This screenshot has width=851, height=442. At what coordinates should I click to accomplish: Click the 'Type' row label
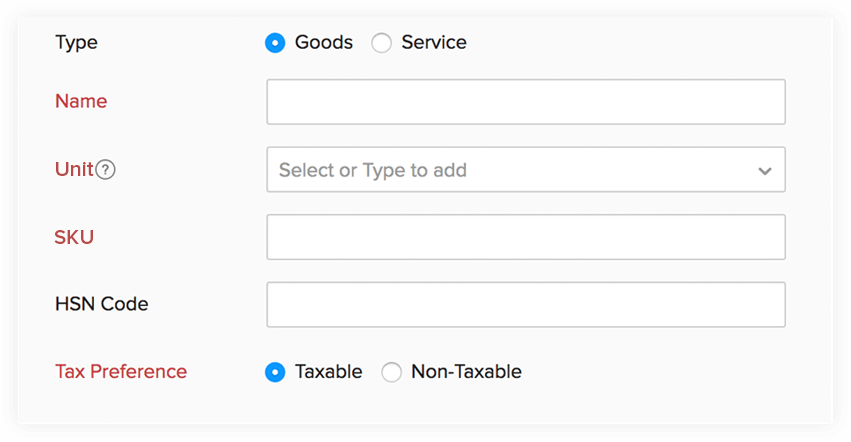coord(76,43)
